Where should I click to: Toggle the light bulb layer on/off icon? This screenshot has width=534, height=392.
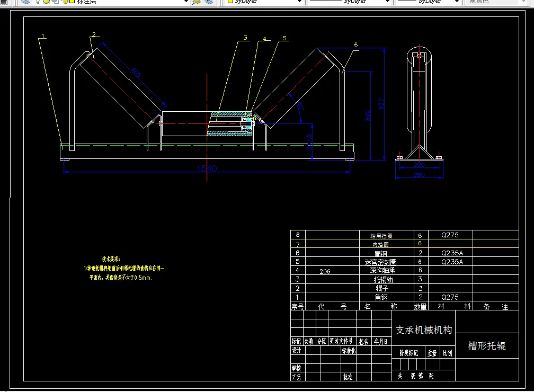coord(38,2)
